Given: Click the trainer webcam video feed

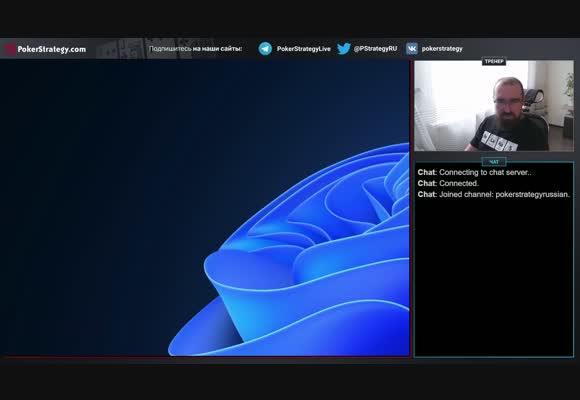Looking at the screenshot, I should pyautogui.click(x=494, y=106).
